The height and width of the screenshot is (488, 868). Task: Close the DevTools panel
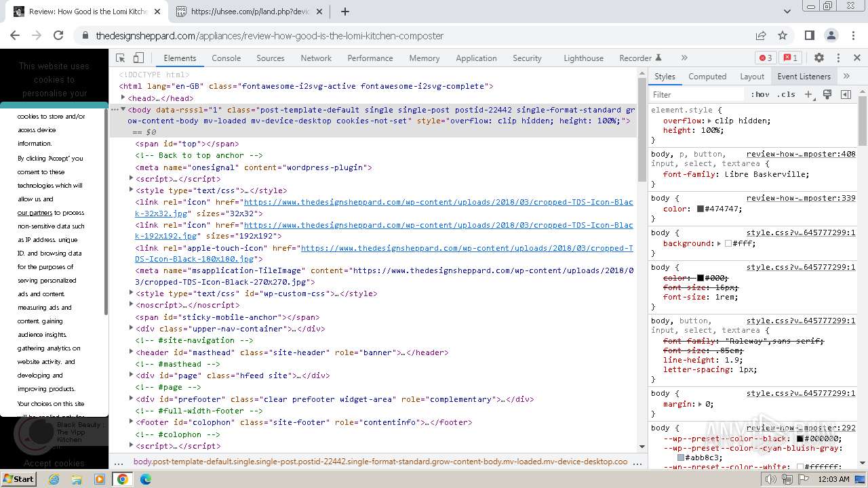tap(857, 58)
